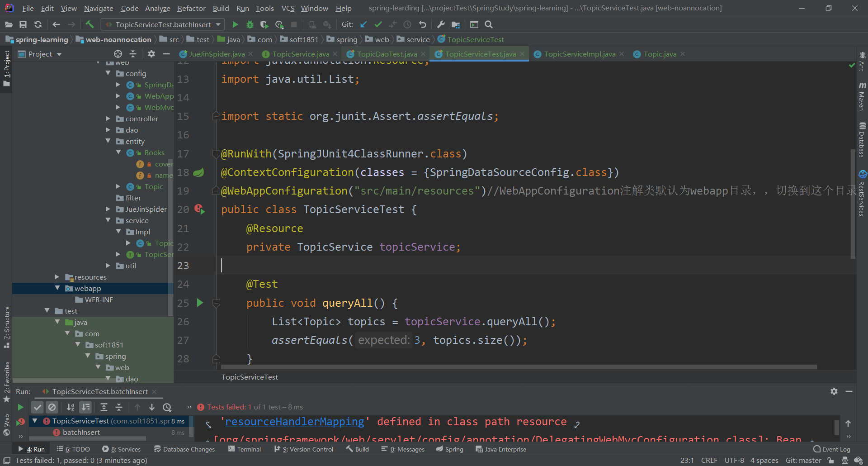
Task: Click Locate in Project view crosshair icon
Action: pos(118,54)
